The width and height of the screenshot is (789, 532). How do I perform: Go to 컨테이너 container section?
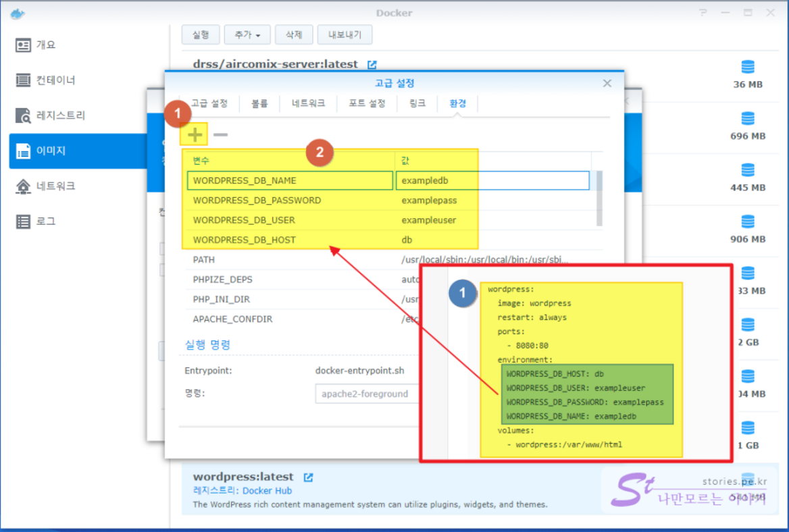tap(55, 80)
